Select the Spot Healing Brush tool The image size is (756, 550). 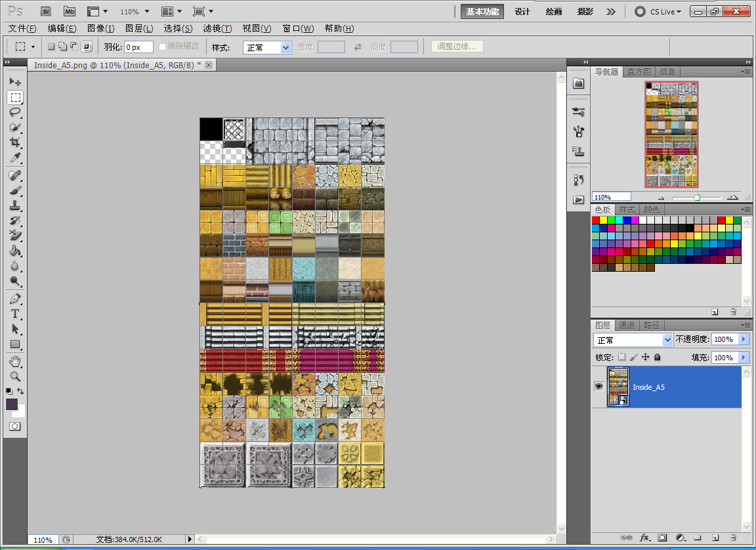click(15, 175)
